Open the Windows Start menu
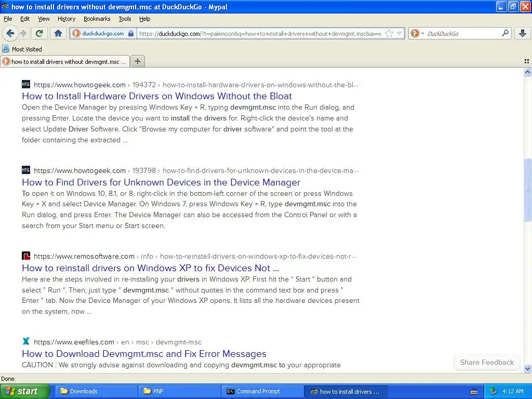This screenshot has height=399, width=532. coord(24,391)
